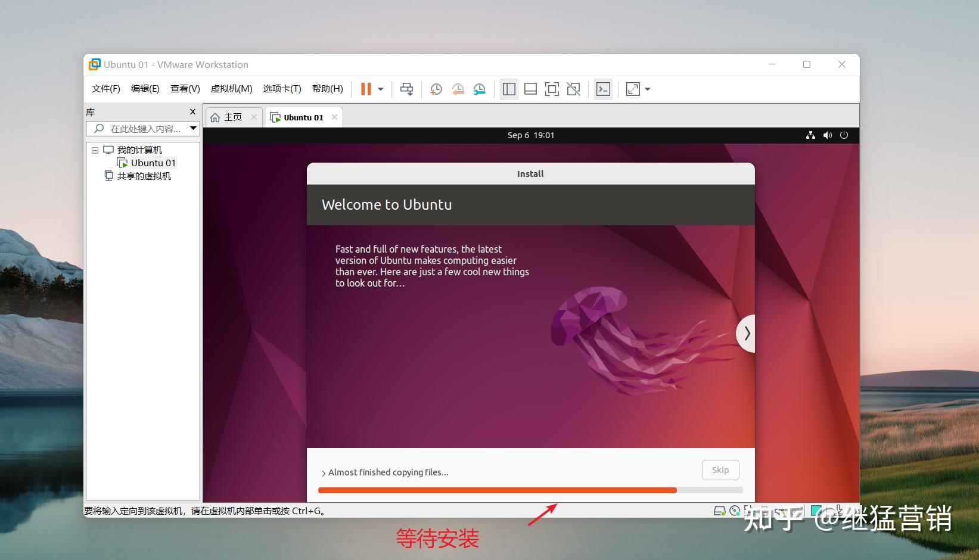The image size is (979, 560).
Task: Toggle the console view icon
Action: pyautogui.click(x=603, y=89)
